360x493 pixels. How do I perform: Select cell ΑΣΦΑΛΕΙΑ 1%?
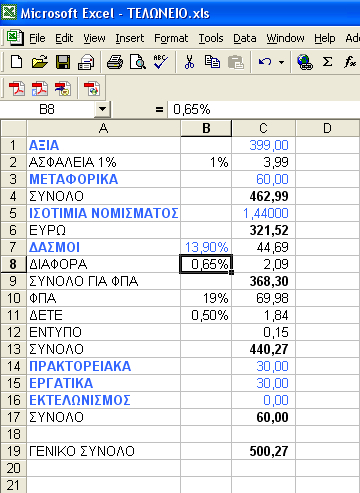click(104, 162)
